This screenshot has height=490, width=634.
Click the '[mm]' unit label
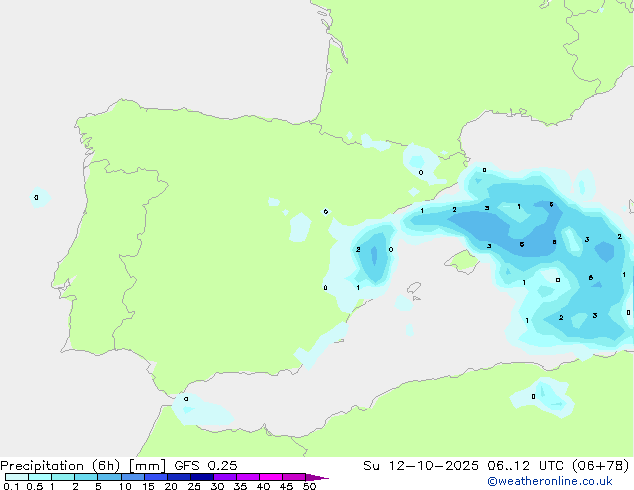point(147,466)
